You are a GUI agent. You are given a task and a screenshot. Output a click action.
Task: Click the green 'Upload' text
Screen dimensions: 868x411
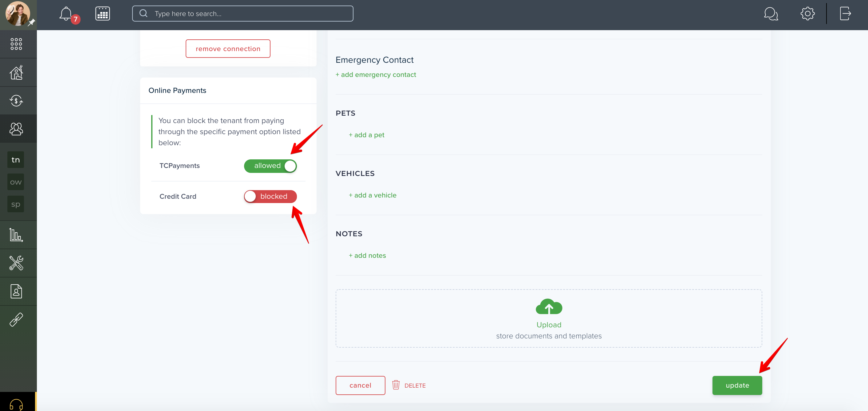[x=549, y=325]
